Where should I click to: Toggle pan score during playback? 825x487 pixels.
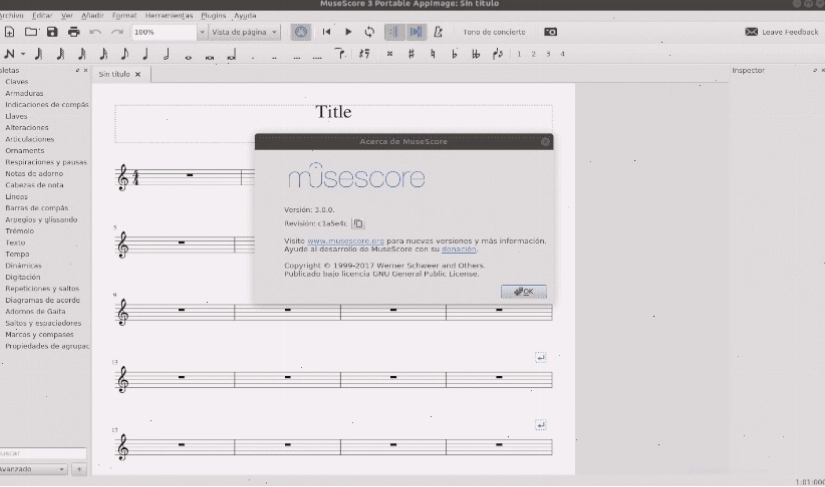[x=416, y=32]
